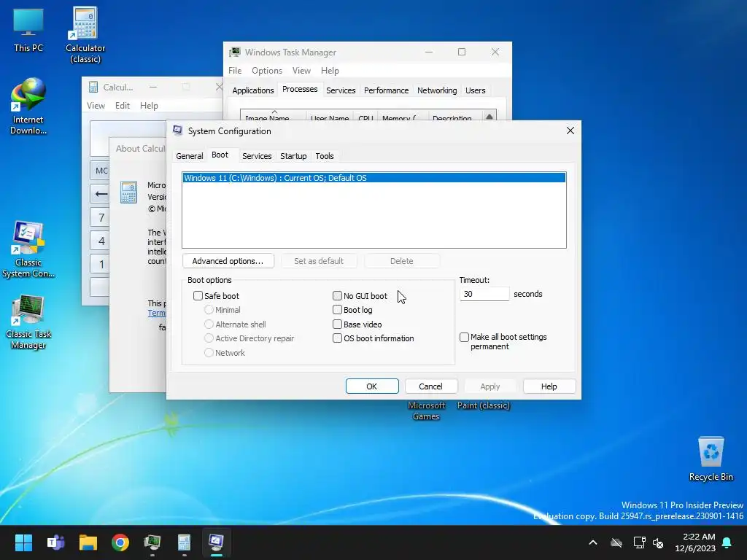This screenshot has height=560, width=747.
Task: Switch to Calculator taskbar icon
Action: (x=185, y=542)
